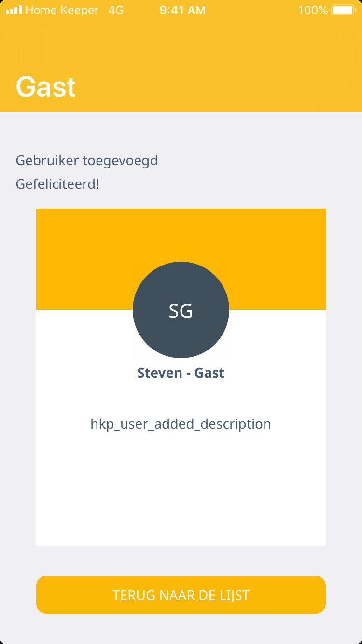Viewport: 362px width, 644px height.
Task: Tap the battery icon in status bar
Action: 343,10
